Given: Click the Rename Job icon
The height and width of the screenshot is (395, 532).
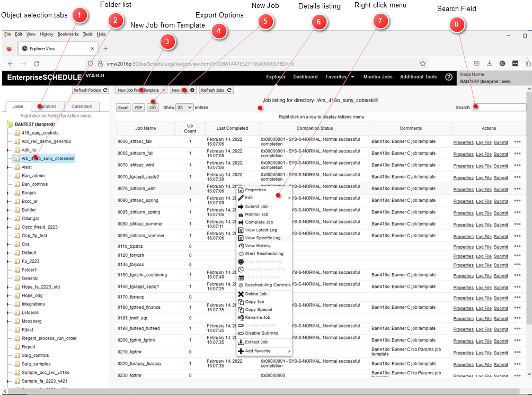Looking at the screenshot, I should (x=241, y=318).
